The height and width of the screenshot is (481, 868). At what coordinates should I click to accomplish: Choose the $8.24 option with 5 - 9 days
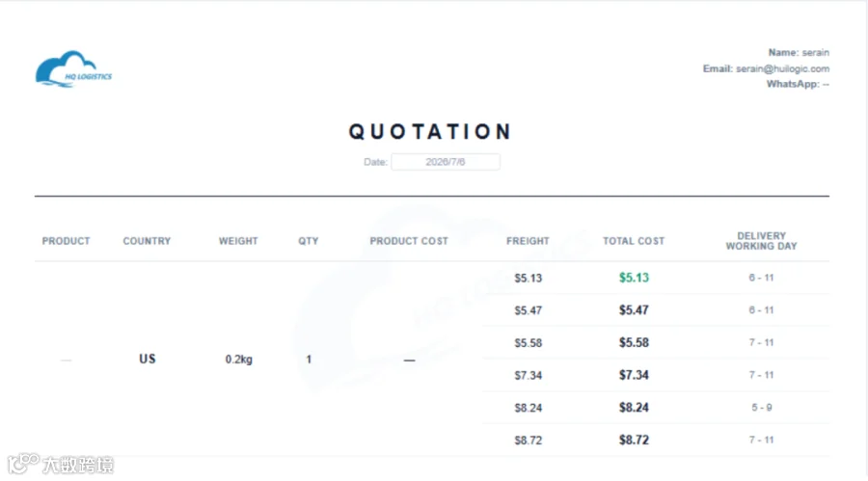pos(656,408)
